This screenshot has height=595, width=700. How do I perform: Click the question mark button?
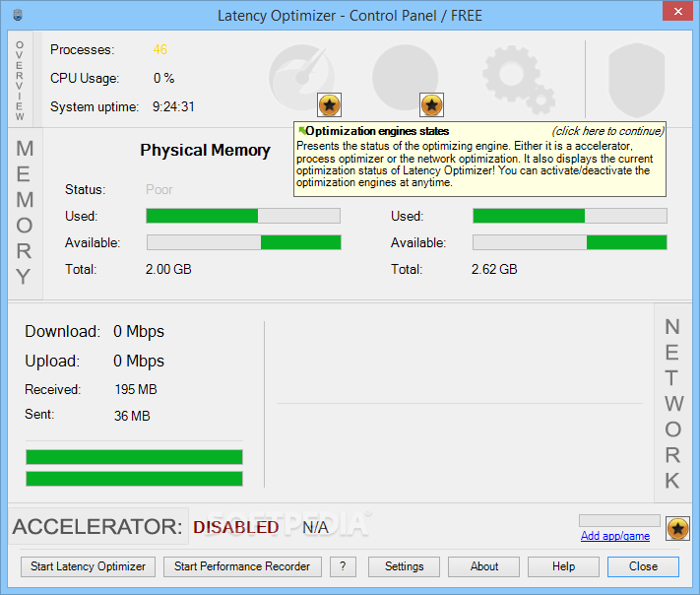343,566
